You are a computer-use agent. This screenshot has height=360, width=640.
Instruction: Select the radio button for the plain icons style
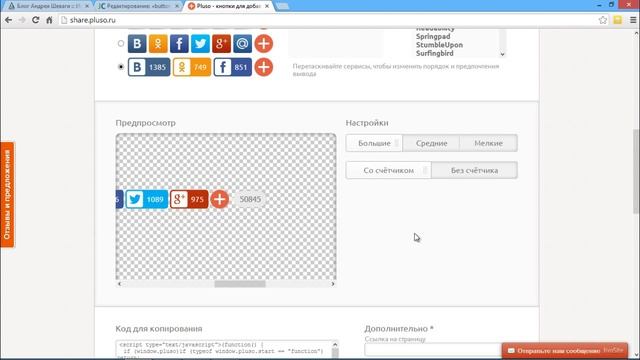(121, 43)
